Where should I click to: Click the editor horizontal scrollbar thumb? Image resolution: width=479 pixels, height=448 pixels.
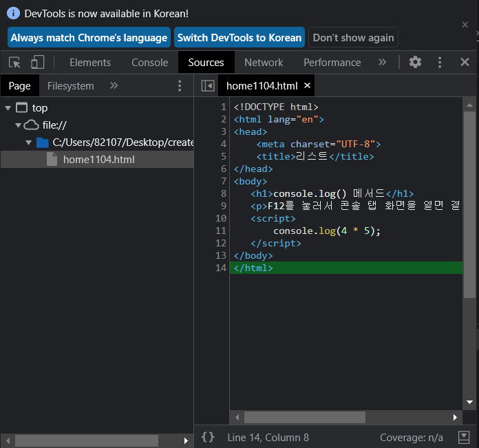tap(305, 417)
